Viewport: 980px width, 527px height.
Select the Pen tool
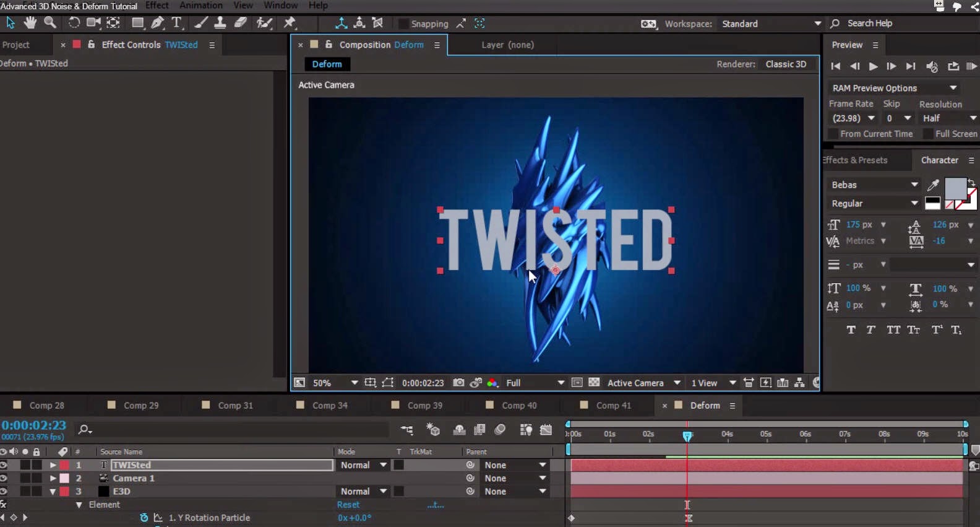click(158, 23)
